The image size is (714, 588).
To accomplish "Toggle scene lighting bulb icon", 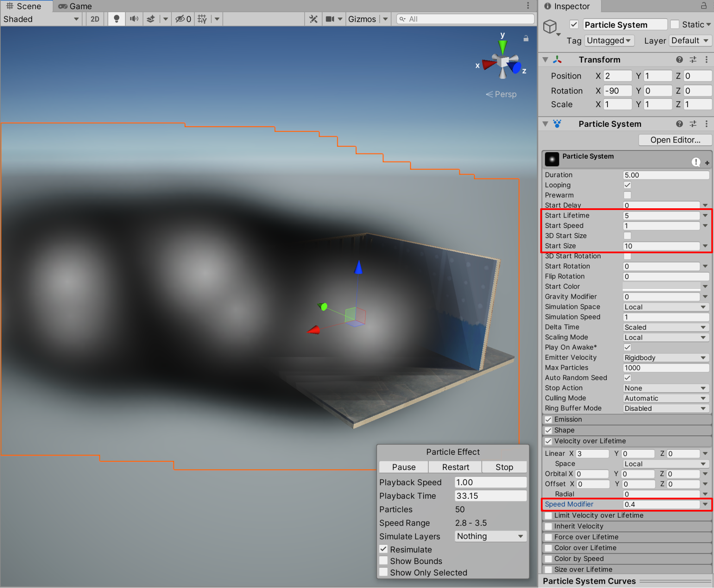I will click(x=116, y=19).
